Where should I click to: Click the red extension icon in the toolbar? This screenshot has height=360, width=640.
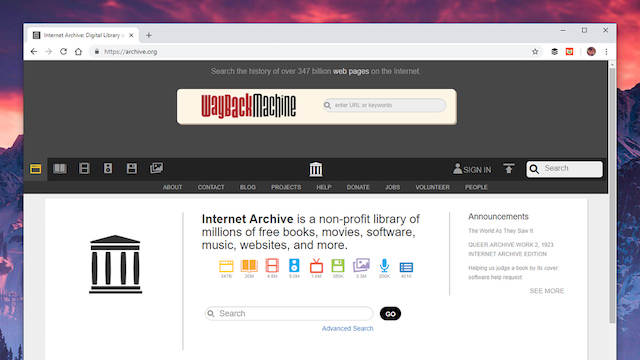pos(569,51)
